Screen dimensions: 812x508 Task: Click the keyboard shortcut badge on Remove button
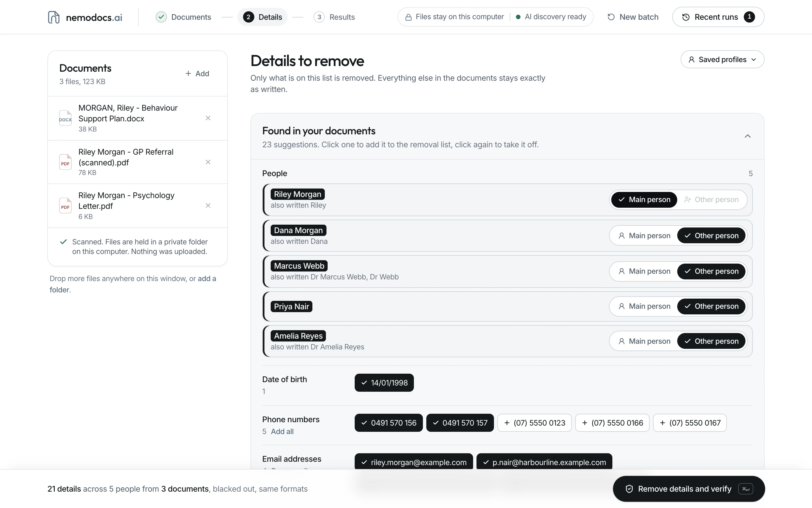coord(745,489)
